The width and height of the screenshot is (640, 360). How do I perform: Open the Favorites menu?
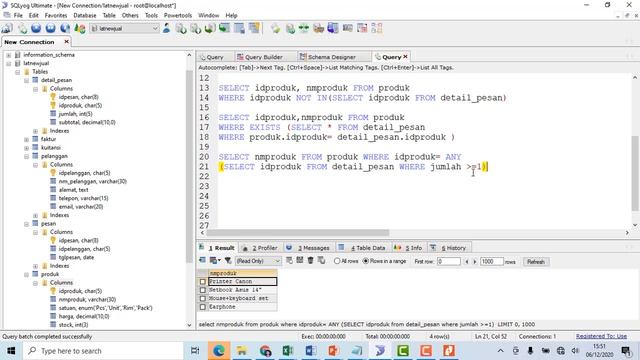coord(56,15)
